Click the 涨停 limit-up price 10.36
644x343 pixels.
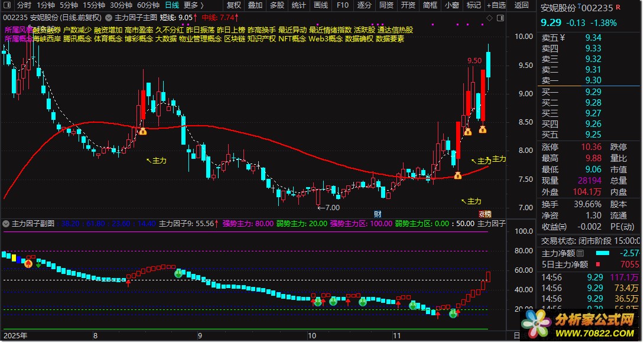click(591, 147)
